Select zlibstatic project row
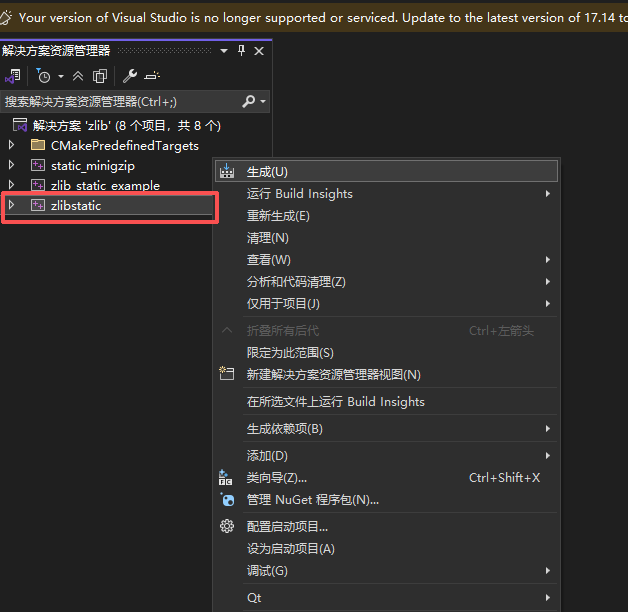628x612 pixels. point(108,205)
